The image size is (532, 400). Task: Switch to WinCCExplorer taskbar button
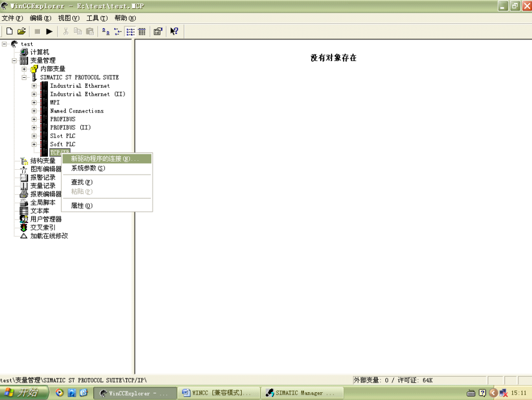pyautogui.click(x=135, y=393)
